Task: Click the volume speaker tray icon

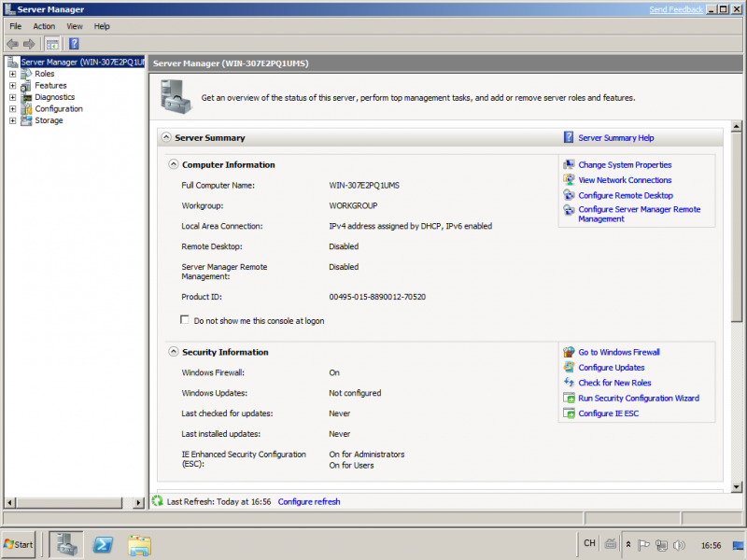Action: point(680,545)
